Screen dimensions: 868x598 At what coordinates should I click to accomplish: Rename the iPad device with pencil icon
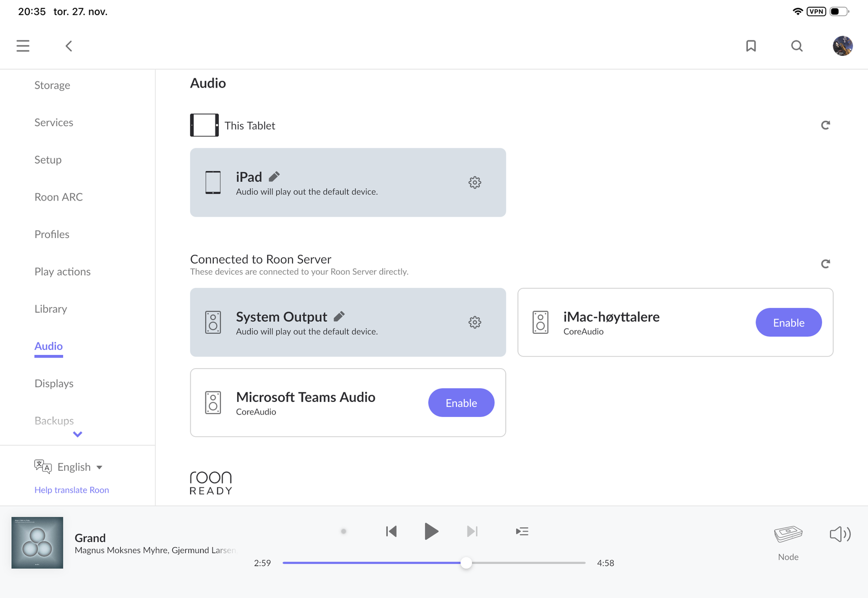coord(274,177)
